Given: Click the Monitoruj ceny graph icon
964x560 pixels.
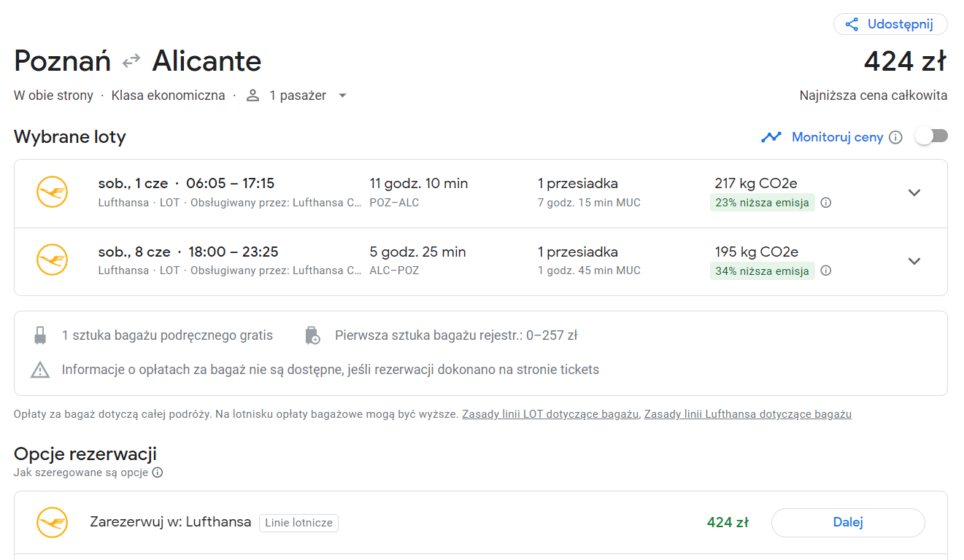Looking at the screenshot, I should point(771,137).
